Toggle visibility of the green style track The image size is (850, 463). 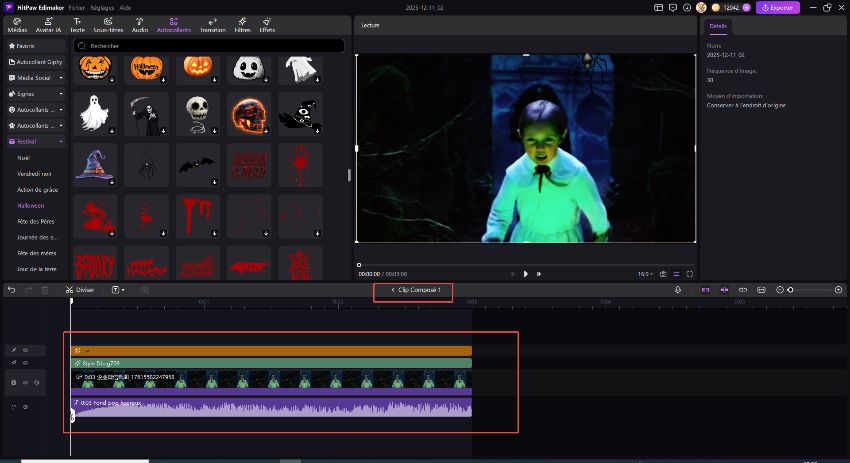[25, 363]
